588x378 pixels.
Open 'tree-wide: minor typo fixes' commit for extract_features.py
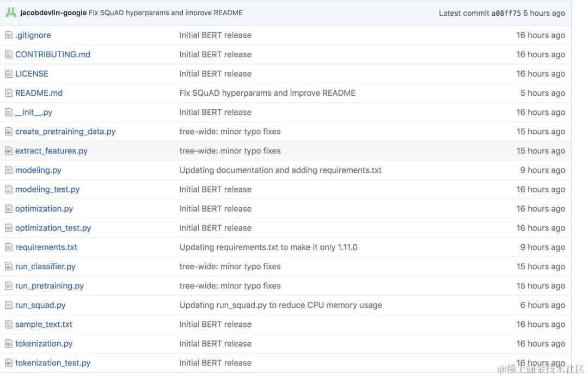230,151
